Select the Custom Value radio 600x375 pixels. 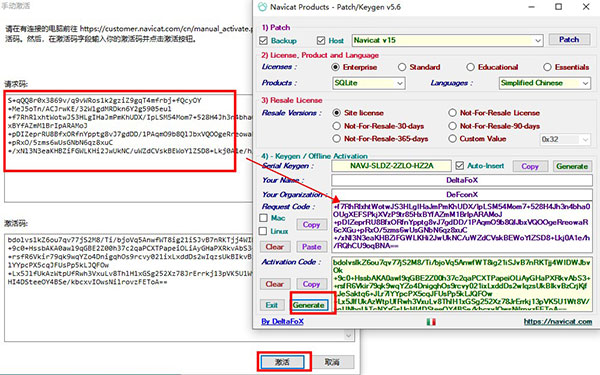tap(452, 139)
